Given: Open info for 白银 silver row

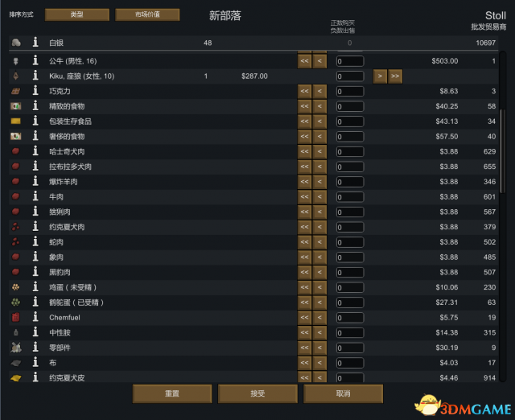Looking at the screenshot, I should [x=35, y=43].
